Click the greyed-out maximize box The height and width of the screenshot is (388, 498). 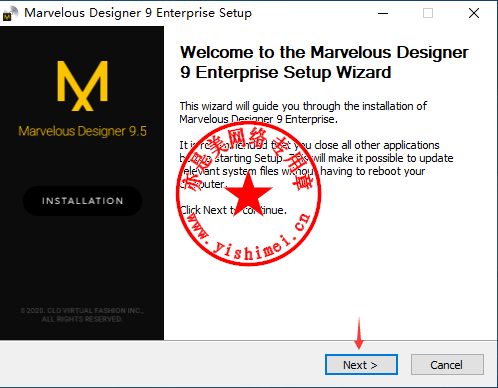pos(428,13)
